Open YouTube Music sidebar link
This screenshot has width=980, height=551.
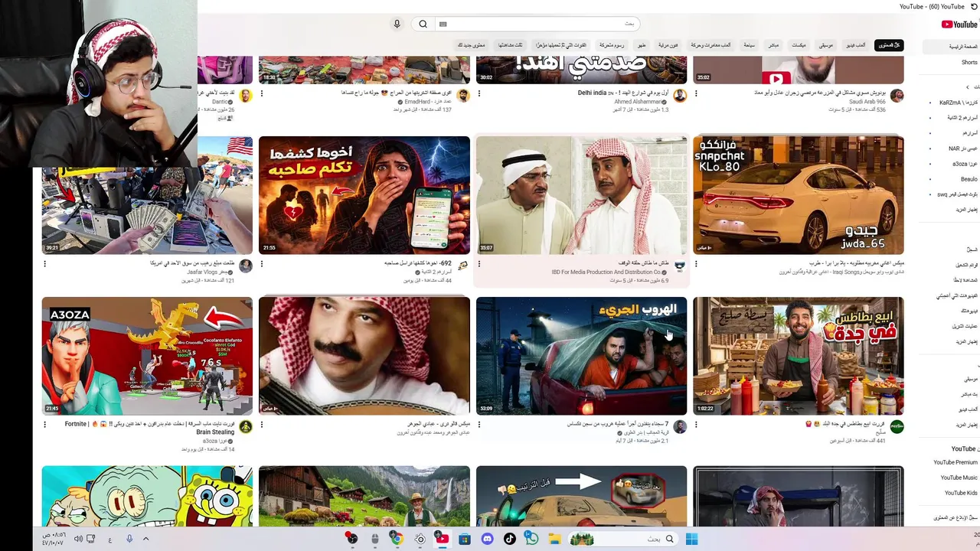click(x=959, y=478)
